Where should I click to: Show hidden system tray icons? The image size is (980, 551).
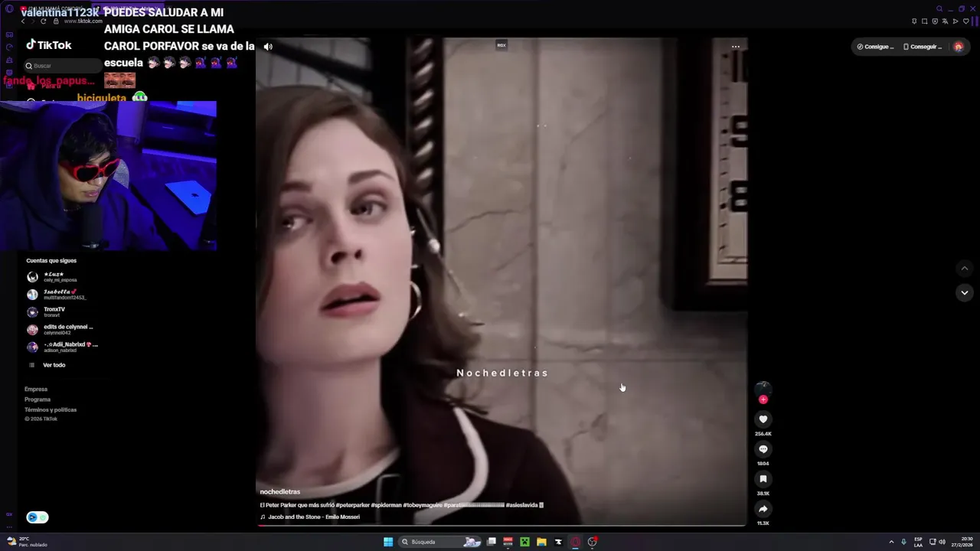(x=891, y=542)
